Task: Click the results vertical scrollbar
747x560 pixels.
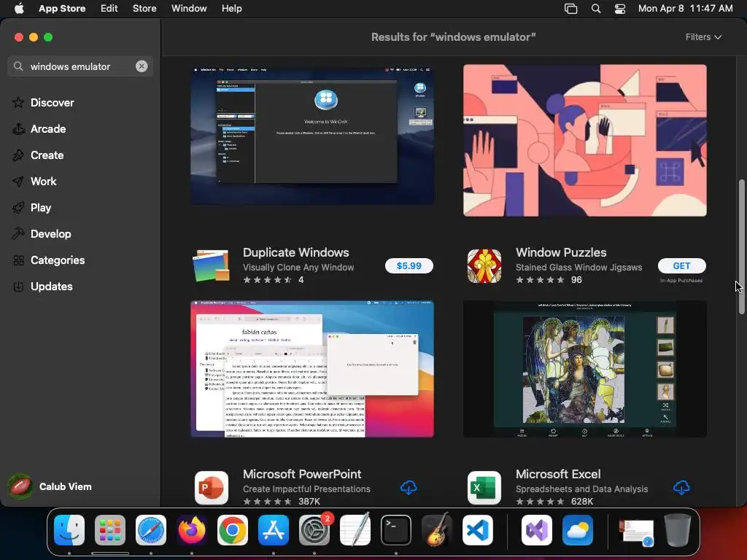Action: point(741,246)
